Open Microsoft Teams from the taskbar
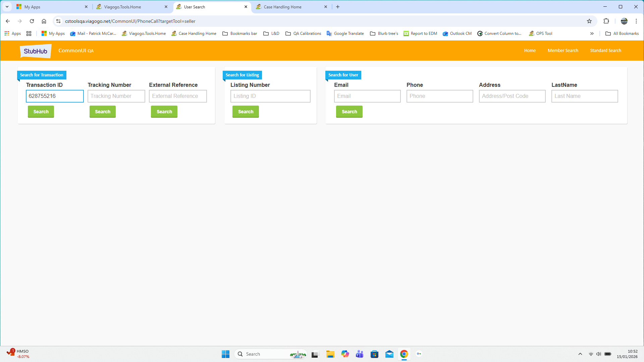 click(x=360, y=354)
